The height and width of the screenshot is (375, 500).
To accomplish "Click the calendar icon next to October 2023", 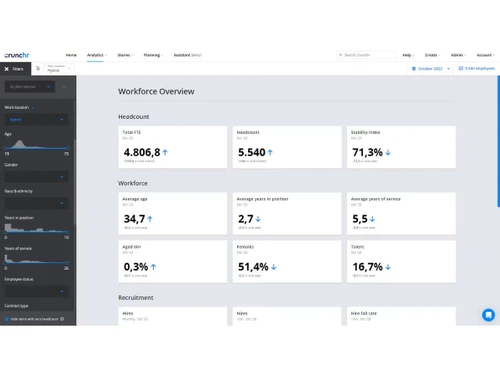I will 414,69.
